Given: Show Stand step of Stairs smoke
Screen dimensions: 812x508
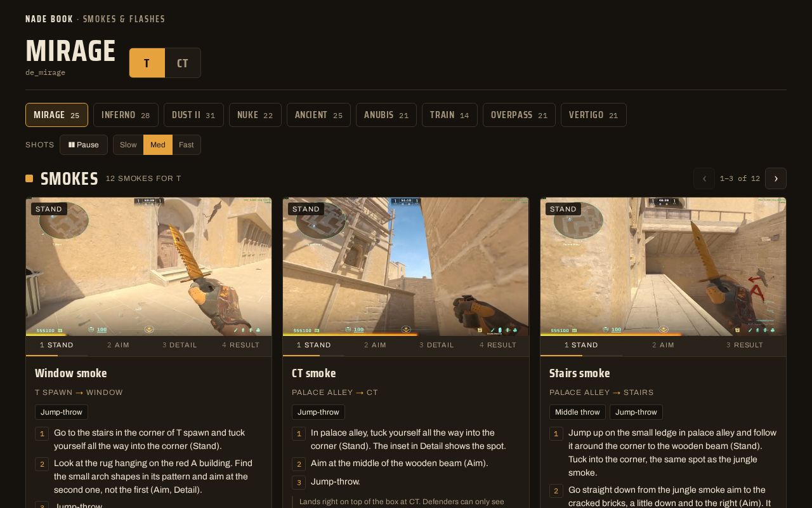Looking at the screenshot, I should 581,345.
